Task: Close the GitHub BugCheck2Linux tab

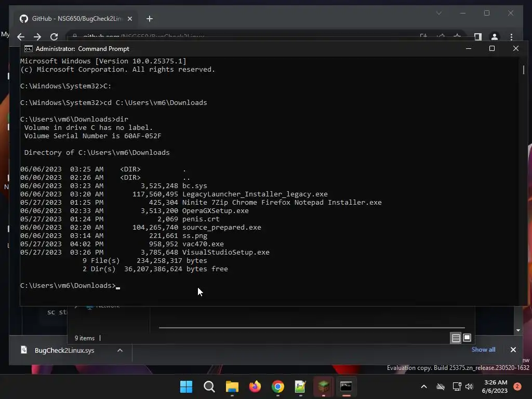Action: click(x=129, y=19)
